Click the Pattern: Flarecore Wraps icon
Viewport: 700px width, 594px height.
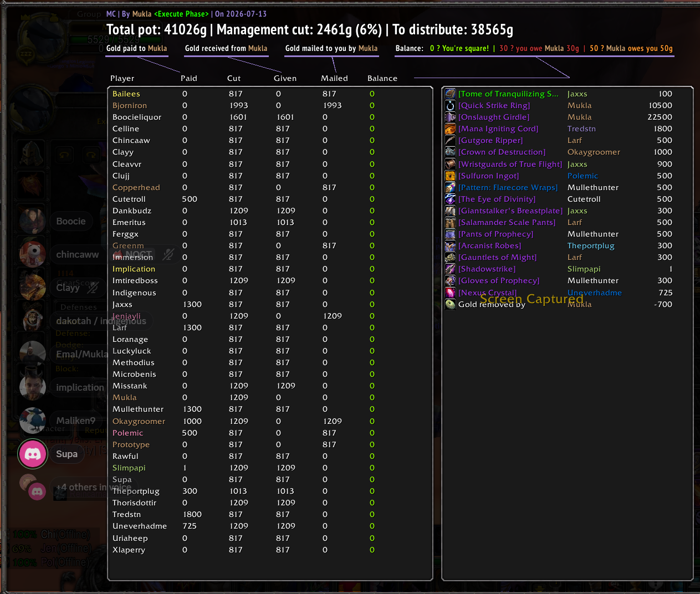tap(450, 187)
